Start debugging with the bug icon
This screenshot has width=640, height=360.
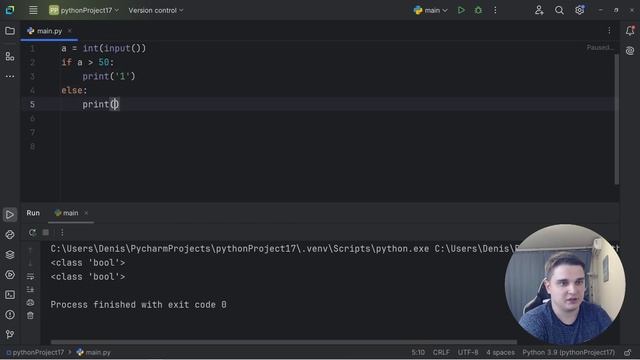tap(478, 10)
